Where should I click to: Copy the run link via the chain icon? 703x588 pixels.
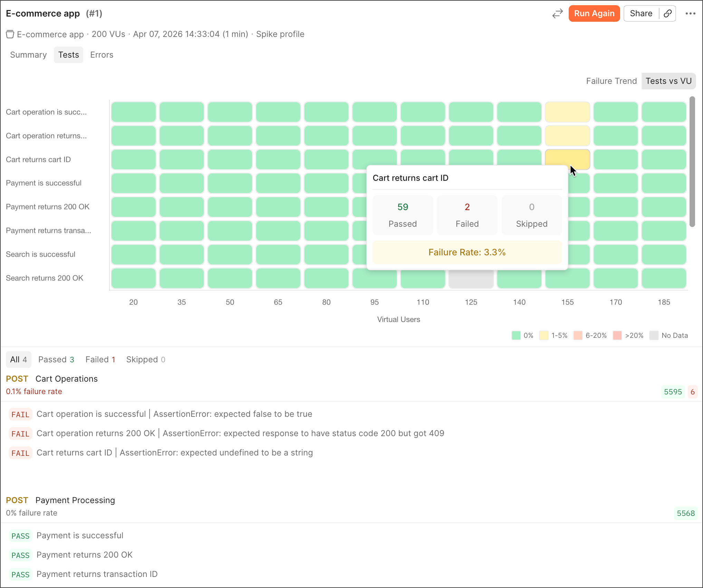(668, 13)
